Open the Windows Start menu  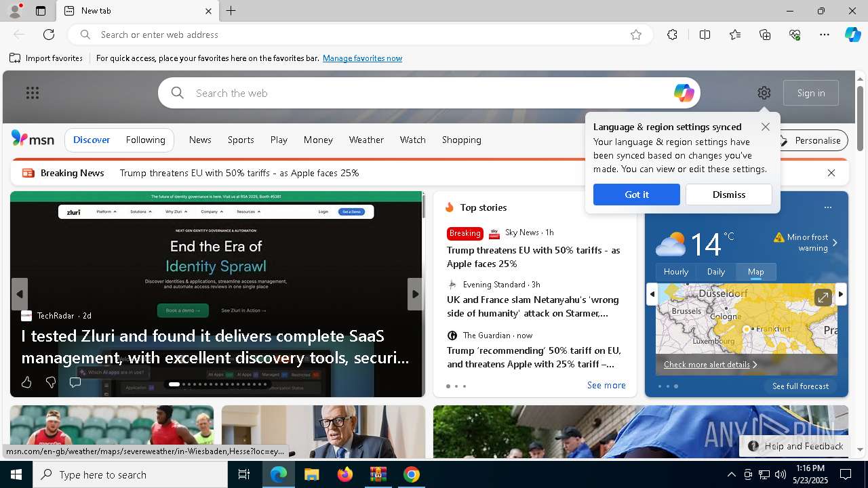pos(16,474)
